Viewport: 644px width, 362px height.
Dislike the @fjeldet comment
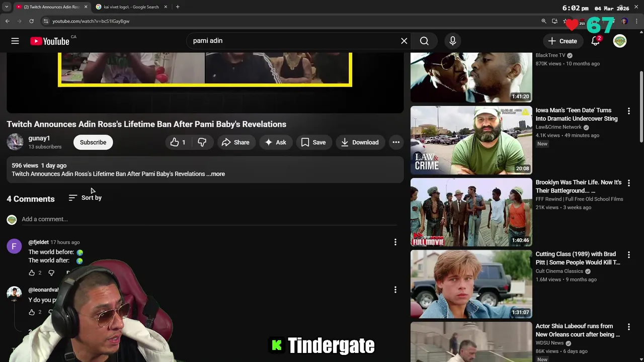[x=51, y=273]
